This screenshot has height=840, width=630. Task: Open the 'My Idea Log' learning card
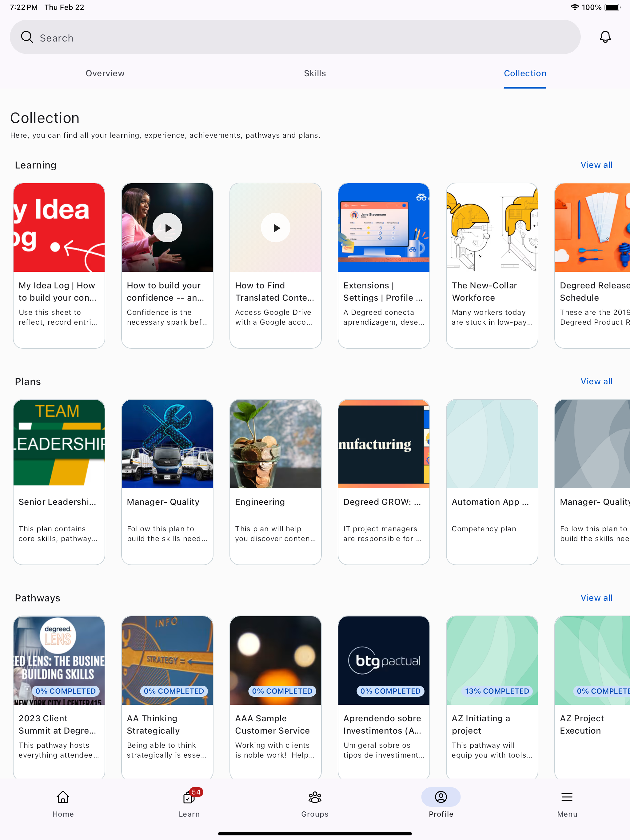click(x=59, y=265)
